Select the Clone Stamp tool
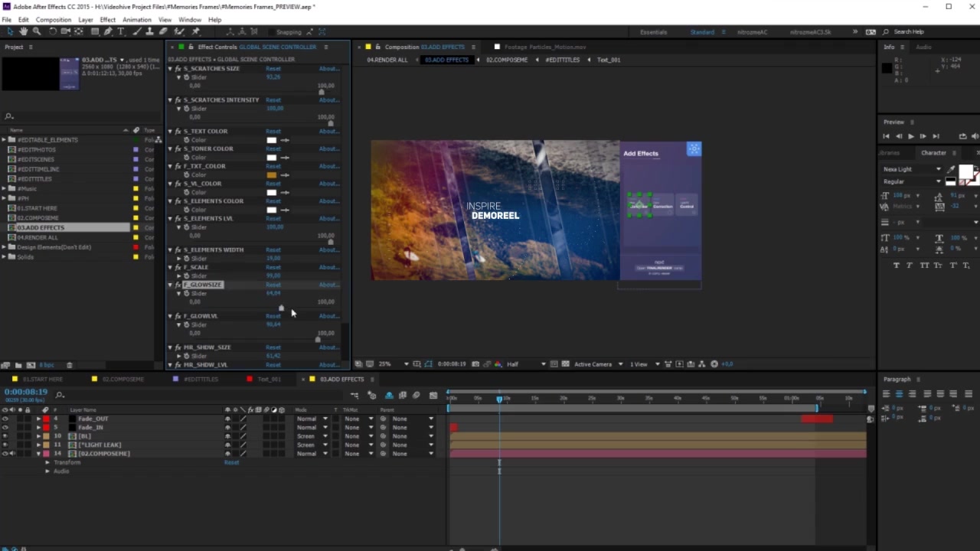 pos(150,31)
